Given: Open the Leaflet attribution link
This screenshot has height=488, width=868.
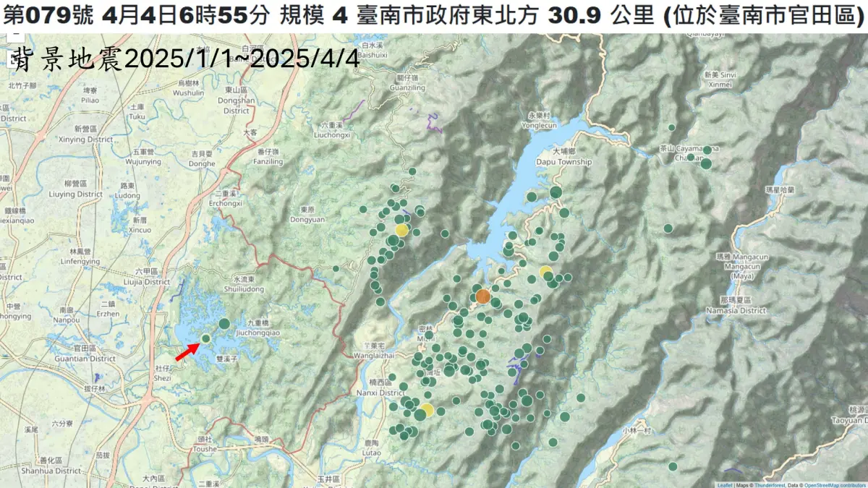Looking at the screenshot, I should 725,484.
